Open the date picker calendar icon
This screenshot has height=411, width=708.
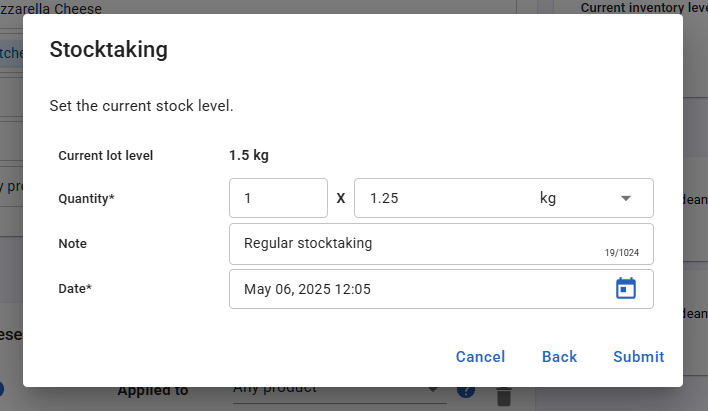tap(626, 289)
